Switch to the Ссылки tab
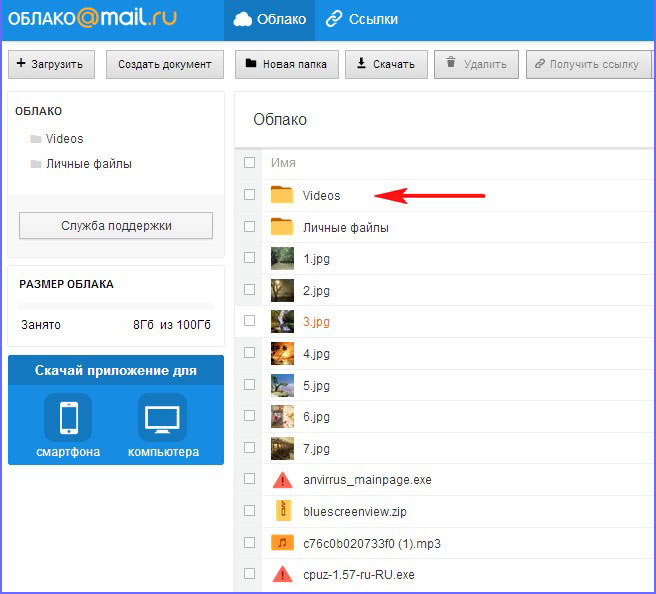 (362, 20)
